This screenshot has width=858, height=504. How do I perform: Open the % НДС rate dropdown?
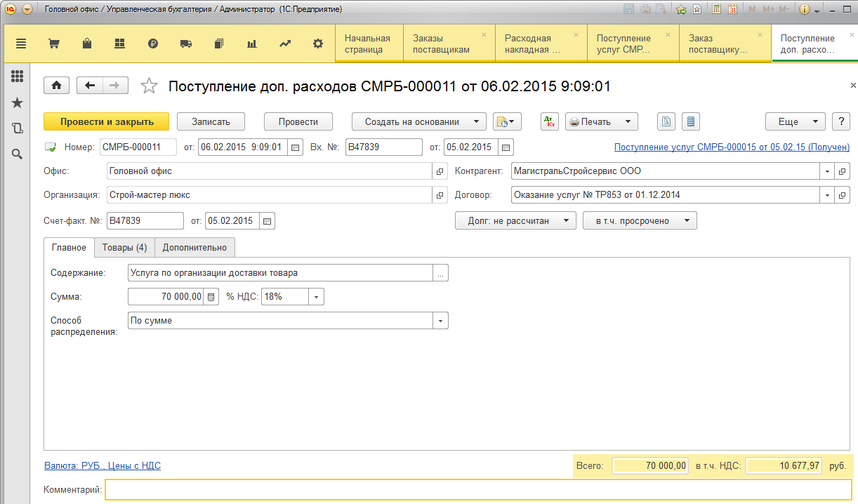click(x=317, y=297)
